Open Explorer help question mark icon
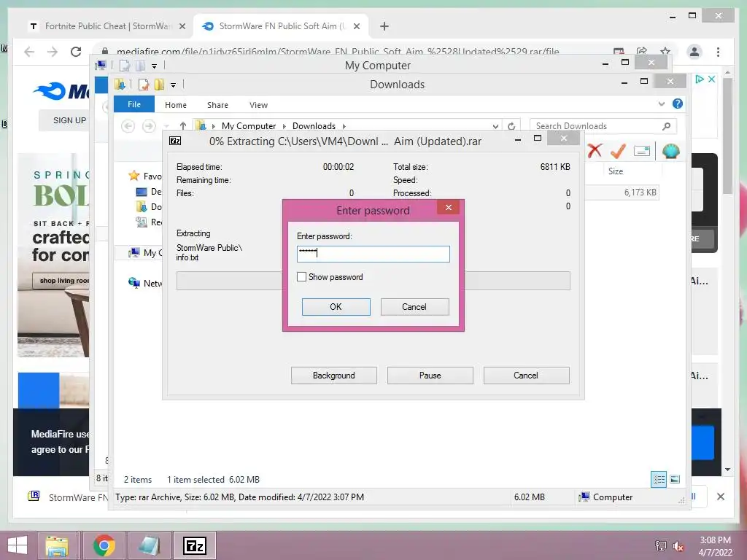Image resolution: width=747 pixels, height=560 pixels. [x=678, y=104]
